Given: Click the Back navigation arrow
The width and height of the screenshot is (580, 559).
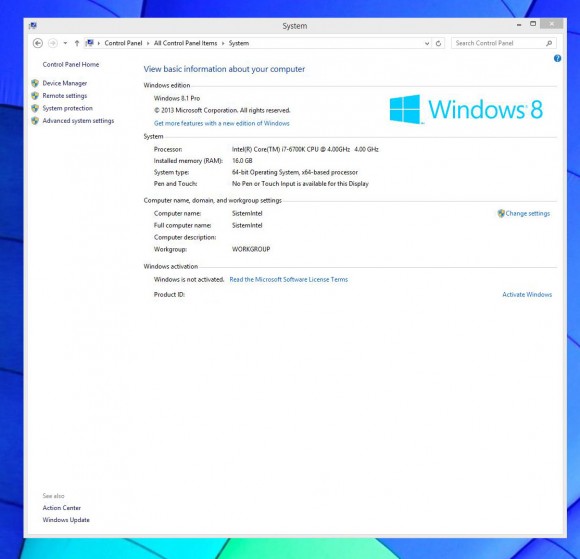Looking at the screenshot, I should tap(38, 43).
